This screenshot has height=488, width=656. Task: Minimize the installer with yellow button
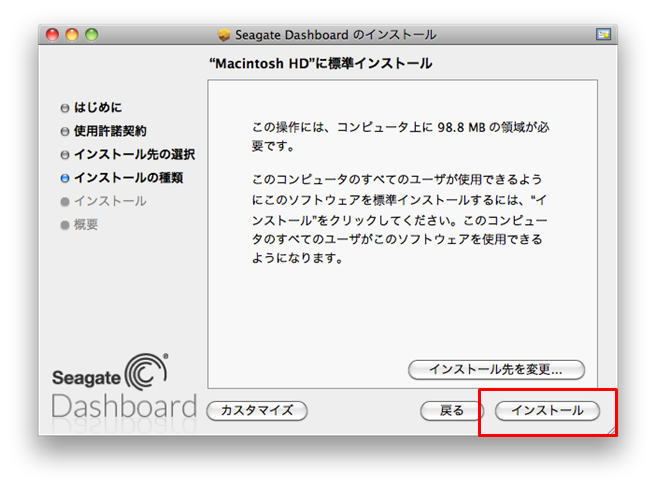(72, 34)
